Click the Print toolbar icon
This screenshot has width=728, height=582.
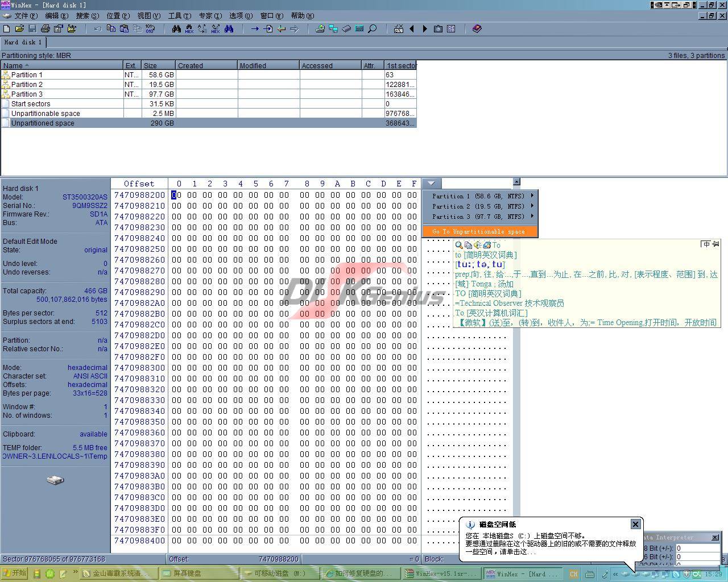click(45, 28)
